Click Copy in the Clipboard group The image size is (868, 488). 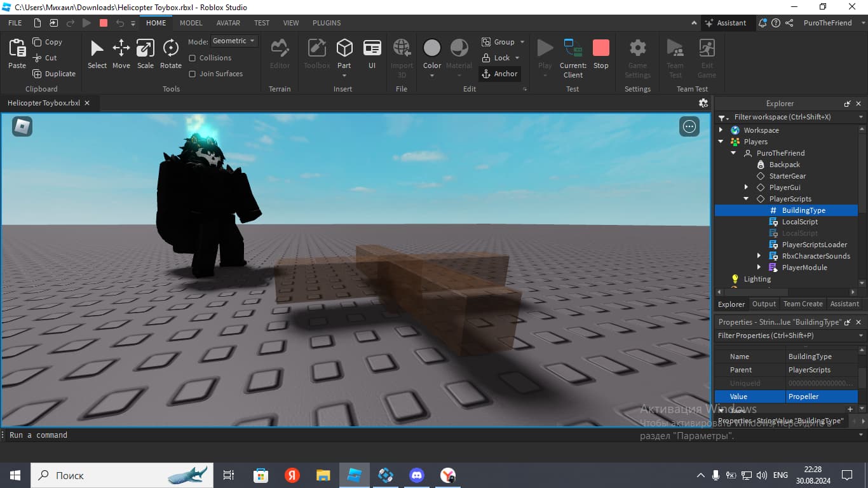48,42
